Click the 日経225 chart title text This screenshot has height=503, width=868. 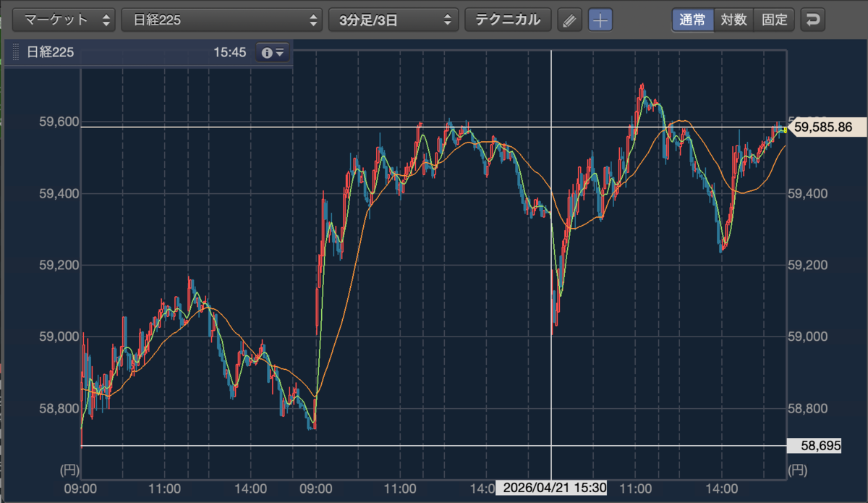click(50, 52)
